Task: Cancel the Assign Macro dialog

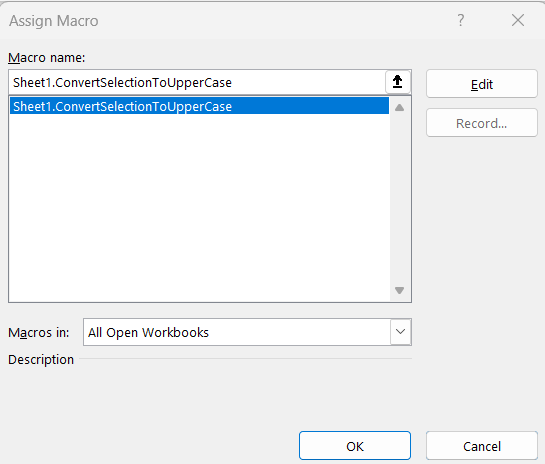Action: [x=482, y=446]
